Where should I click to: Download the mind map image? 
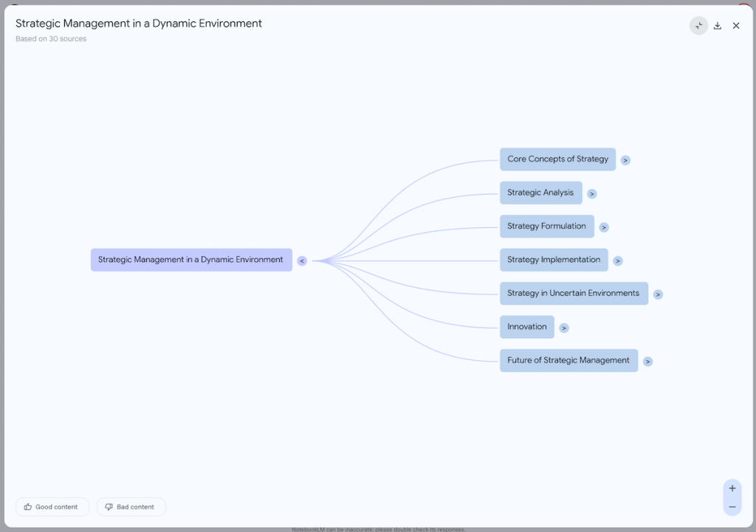pos(718,26)
